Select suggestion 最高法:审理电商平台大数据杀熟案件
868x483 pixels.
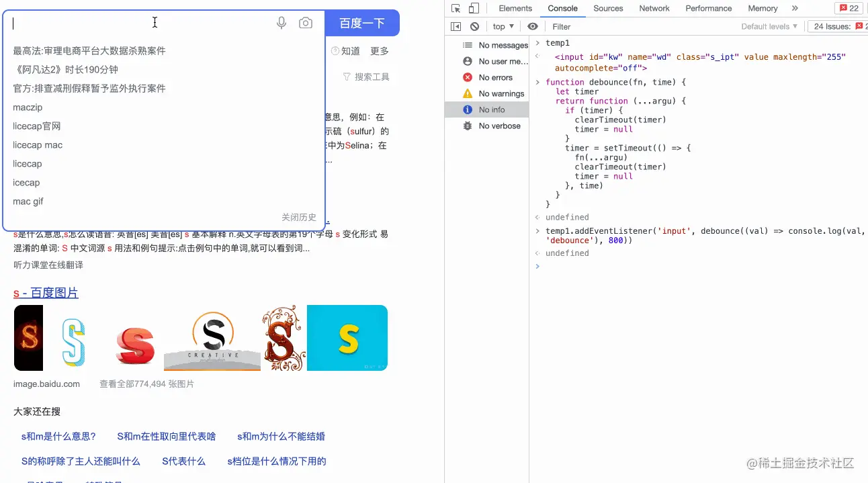tap(89, 51)
